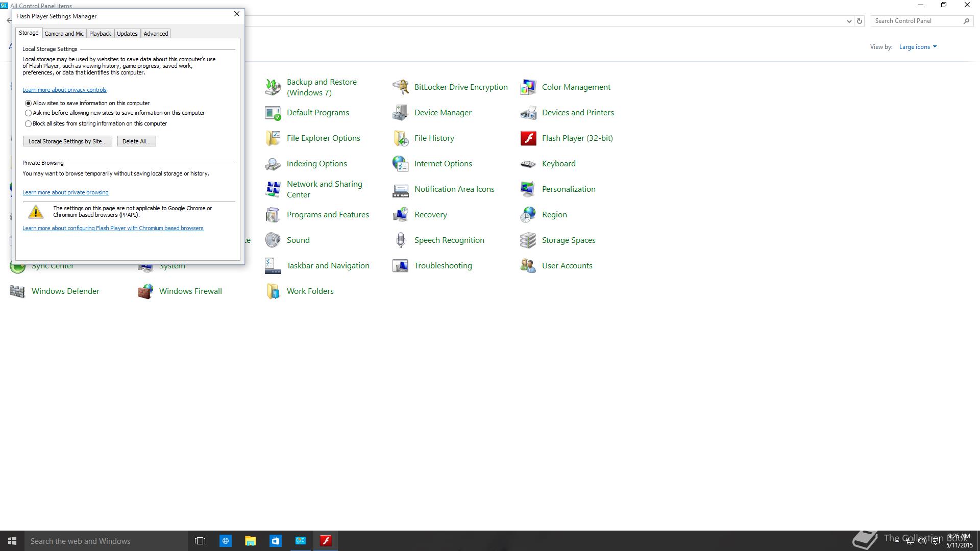Open Indexing Options icon
980x551 pixels.
click(x=273, y=164)
